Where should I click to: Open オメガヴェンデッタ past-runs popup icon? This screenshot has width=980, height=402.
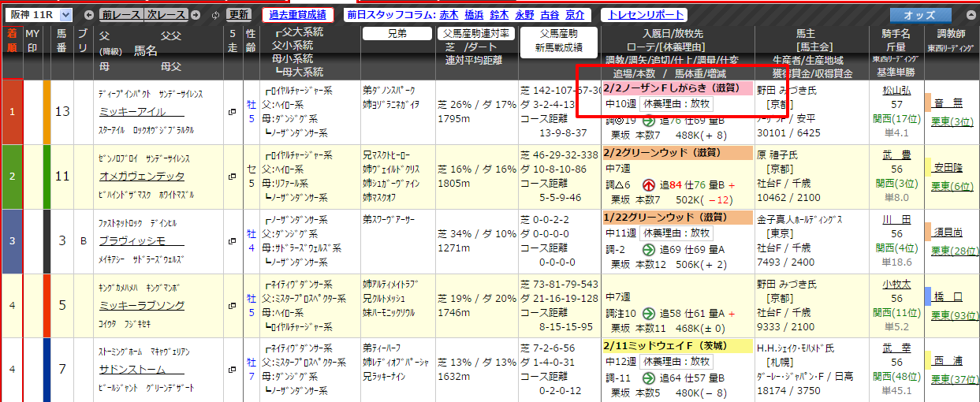click(x=232, y=177)
